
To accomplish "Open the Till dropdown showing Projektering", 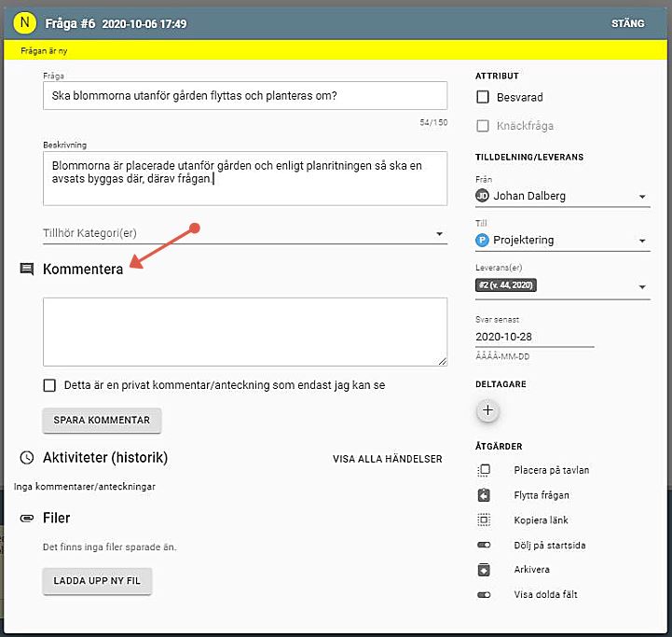I will click(642, 241).
